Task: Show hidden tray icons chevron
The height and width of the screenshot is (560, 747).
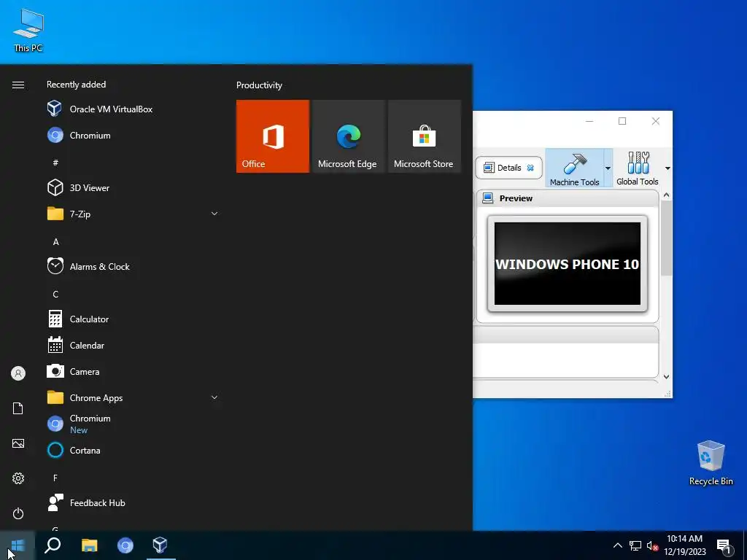Action: tap(617, 545)
